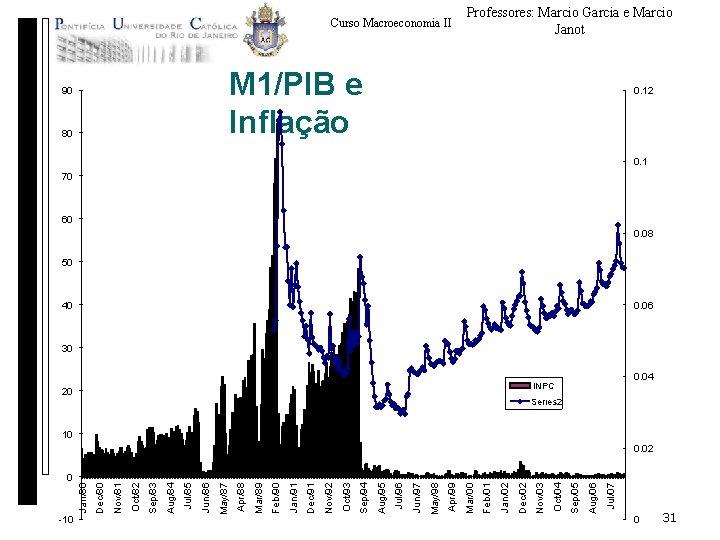
Task: Select the 'Series2' legend label
Action: [x=546, y=402]
